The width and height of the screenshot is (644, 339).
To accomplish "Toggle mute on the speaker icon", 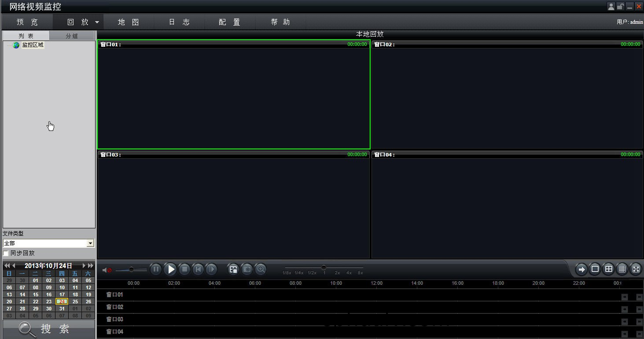I will coord(107,270).
